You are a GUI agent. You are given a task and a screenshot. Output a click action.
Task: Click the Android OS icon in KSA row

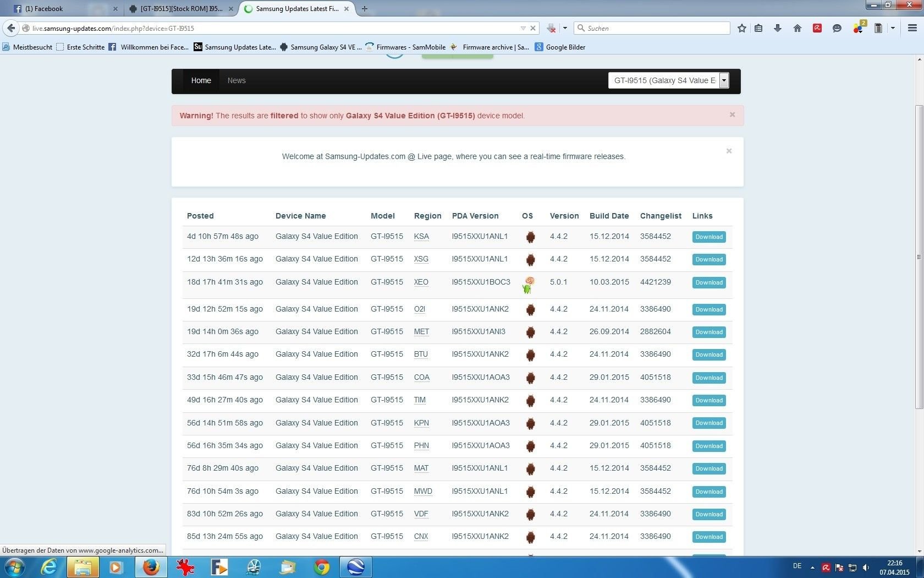point(530,237)
